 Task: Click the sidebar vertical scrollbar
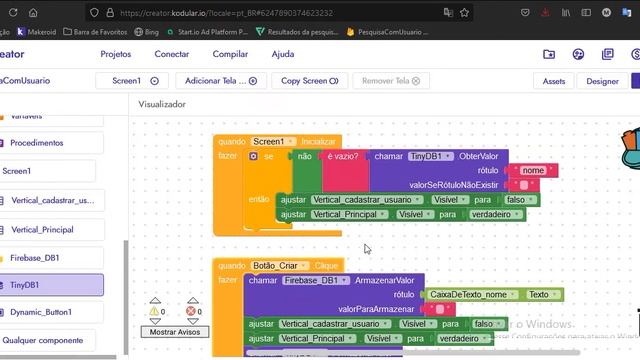tap(126, 297)
